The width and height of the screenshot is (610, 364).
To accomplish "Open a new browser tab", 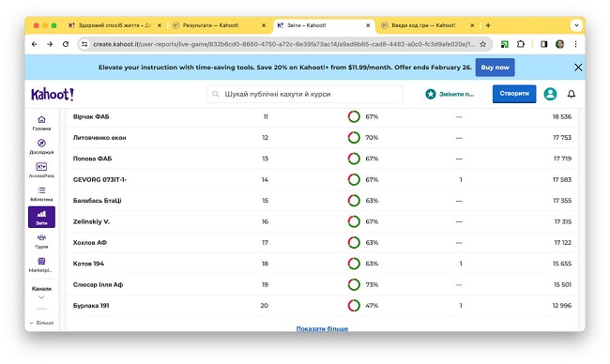I will pyautogui.click(x=488, y=25).
